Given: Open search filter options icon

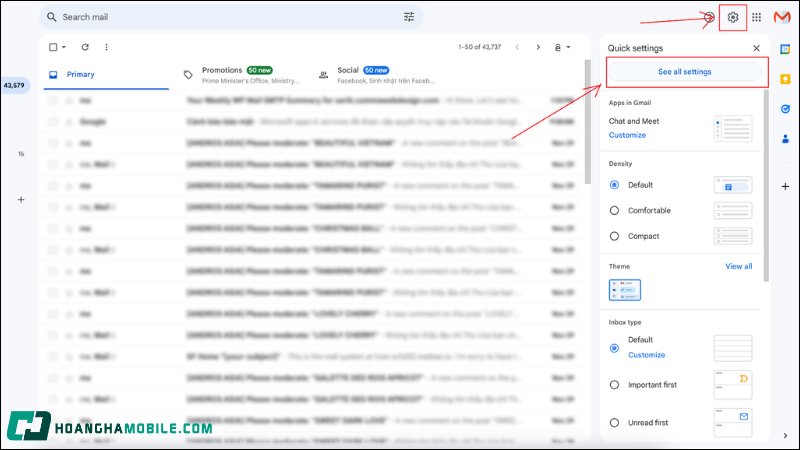Looking at the screenshot, I should coord(409,17).
